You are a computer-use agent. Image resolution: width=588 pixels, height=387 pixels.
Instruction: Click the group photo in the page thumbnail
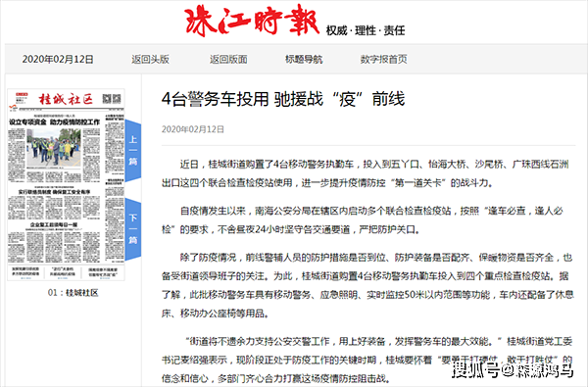click(x=54, y=148)
